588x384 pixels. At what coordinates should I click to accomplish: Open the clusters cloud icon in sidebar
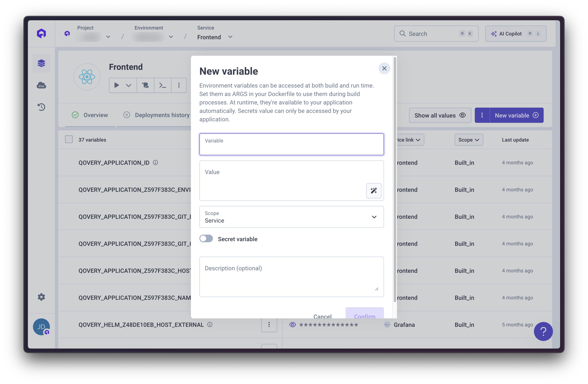(41, 85)
